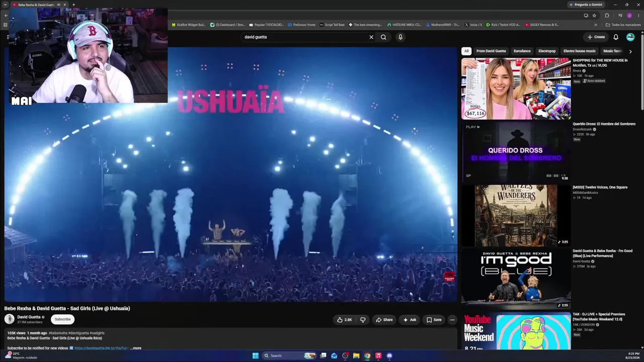Open the HATSUNE MIKU bookmark

coord(405,25)
